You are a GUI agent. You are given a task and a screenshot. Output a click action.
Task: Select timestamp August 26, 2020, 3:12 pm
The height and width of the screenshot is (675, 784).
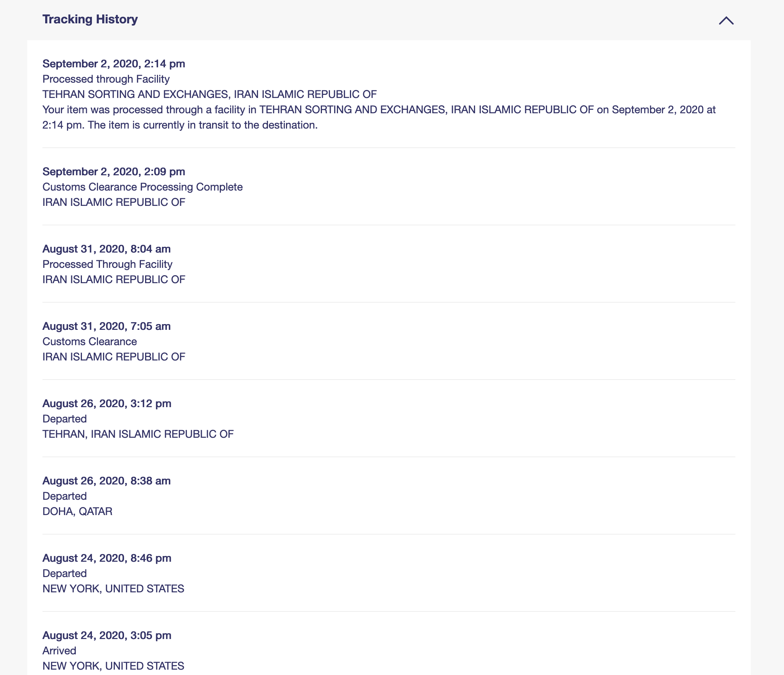[107, 403]
